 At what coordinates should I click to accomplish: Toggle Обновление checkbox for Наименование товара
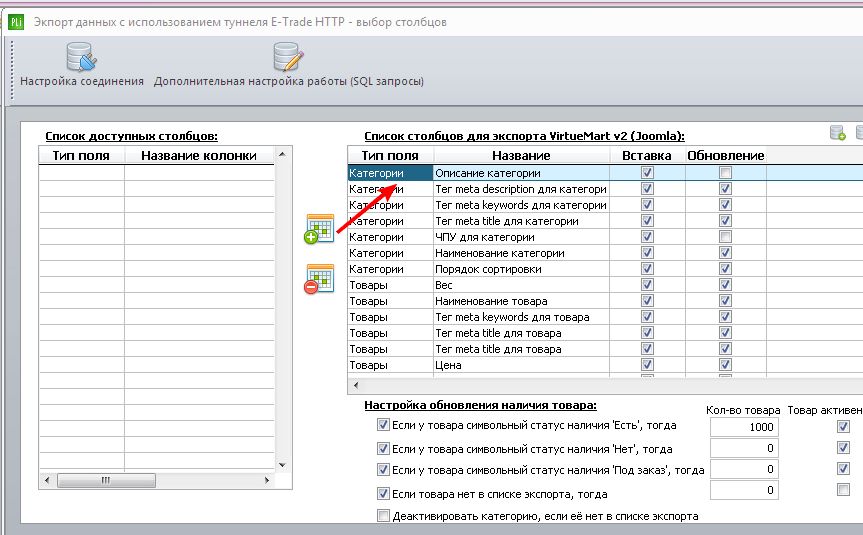(x=725, y=301)
